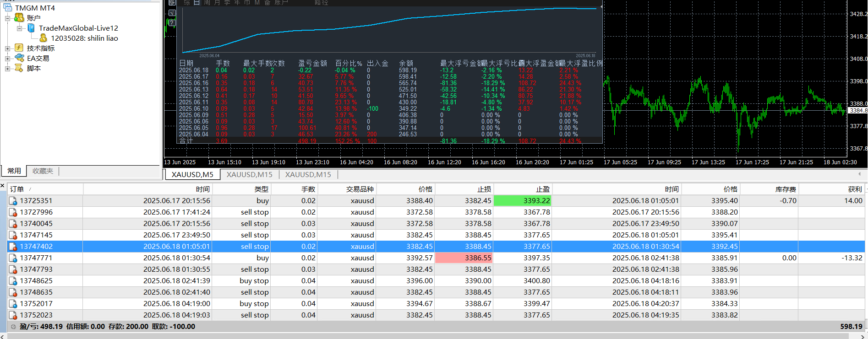Switch to the 常用 navigator tab
Screen dimensions: 868x339
(x=14, y=171)
